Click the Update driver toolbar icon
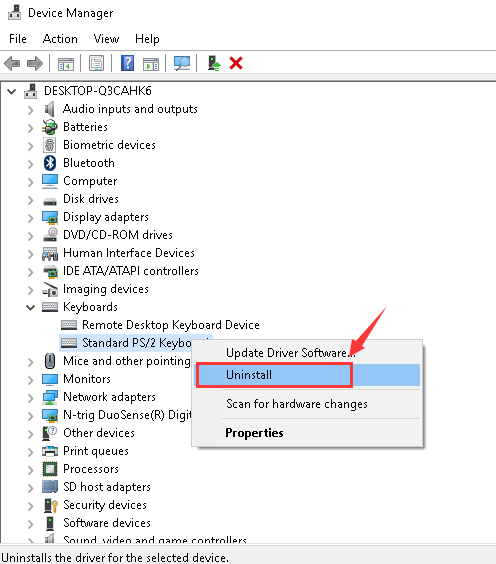 coord(214,63)
